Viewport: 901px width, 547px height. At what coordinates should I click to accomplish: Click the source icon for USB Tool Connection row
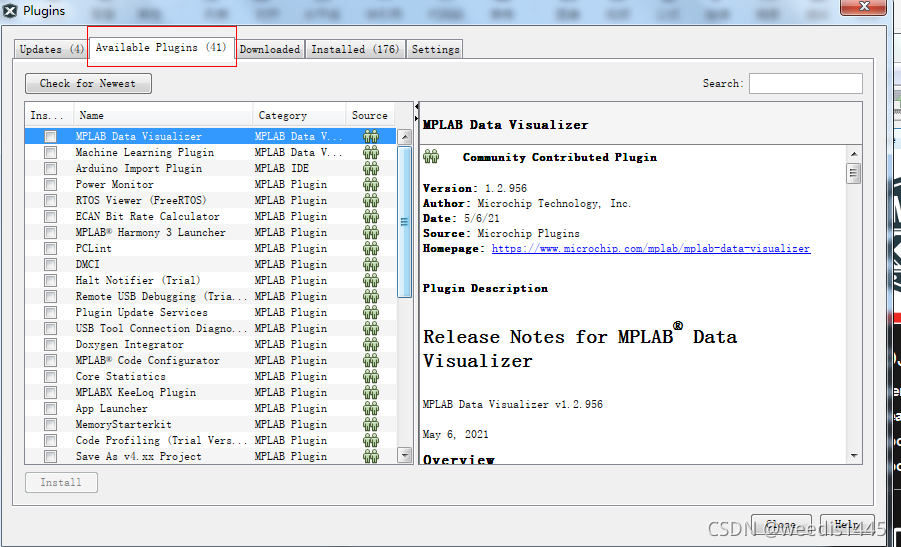pos(371,329)
